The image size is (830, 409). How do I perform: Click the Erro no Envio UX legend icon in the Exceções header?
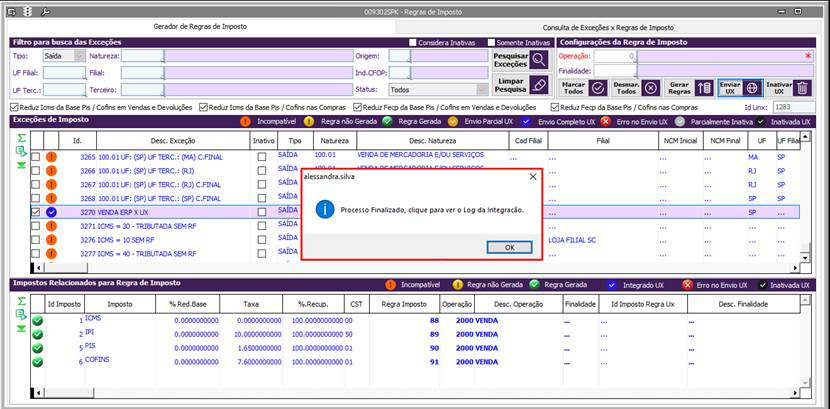pyautogui.click(x=606, y=122)
